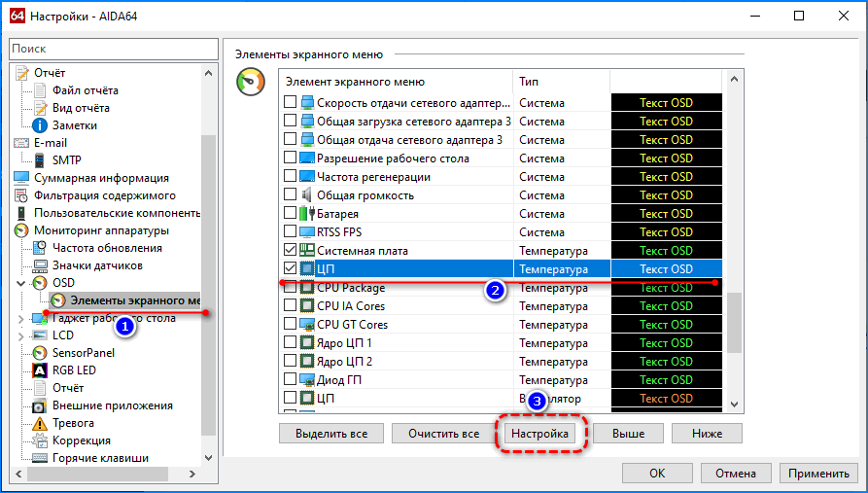This screenshot has width=868, height=493.
Task: Open the Тревога settings page
Action: (73, 423)
